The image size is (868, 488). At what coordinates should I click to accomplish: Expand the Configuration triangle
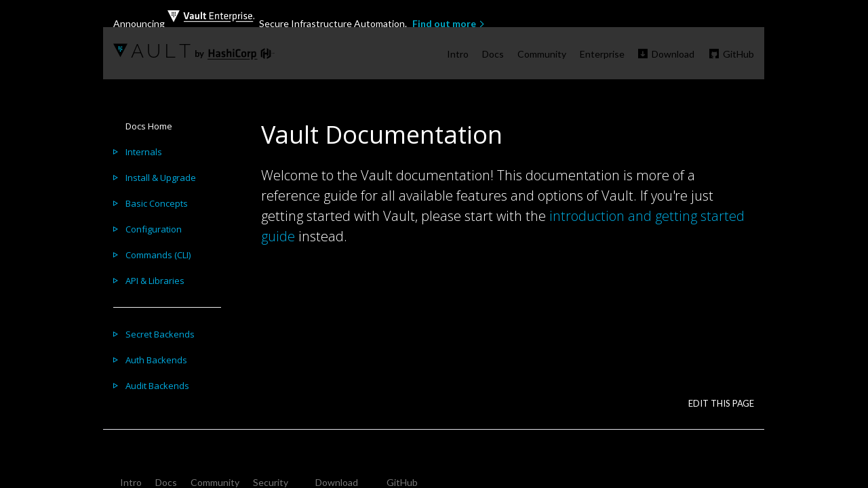click(115, 229)
